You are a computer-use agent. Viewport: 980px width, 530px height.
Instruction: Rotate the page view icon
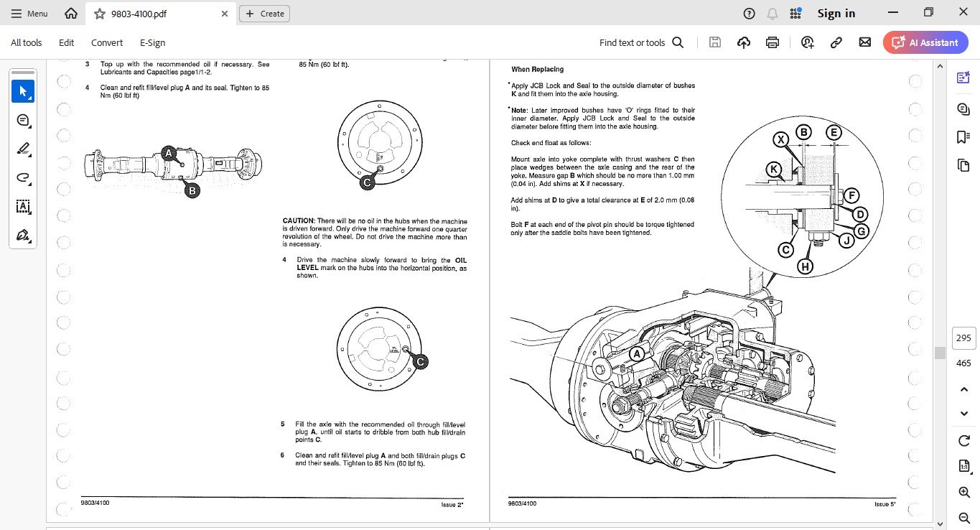[964, 440]
